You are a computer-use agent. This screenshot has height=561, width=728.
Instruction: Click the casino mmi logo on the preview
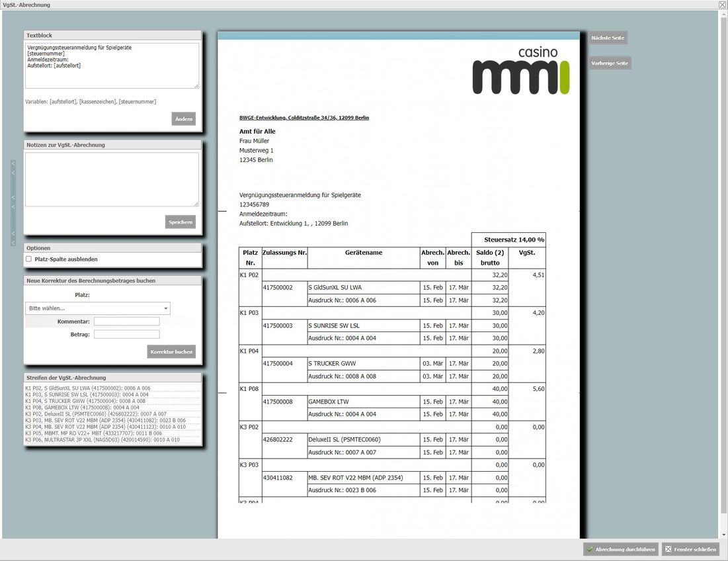pyautogui.click(x=521, y=71)
